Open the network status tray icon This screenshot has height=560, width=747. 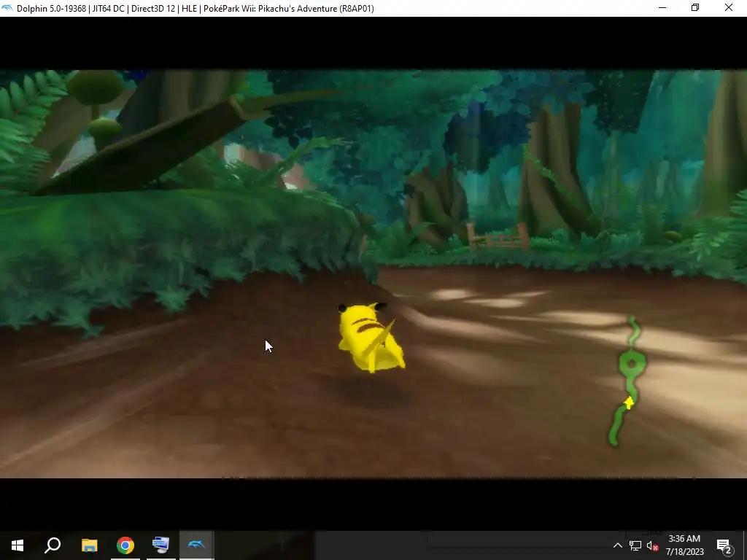(635, 546)
